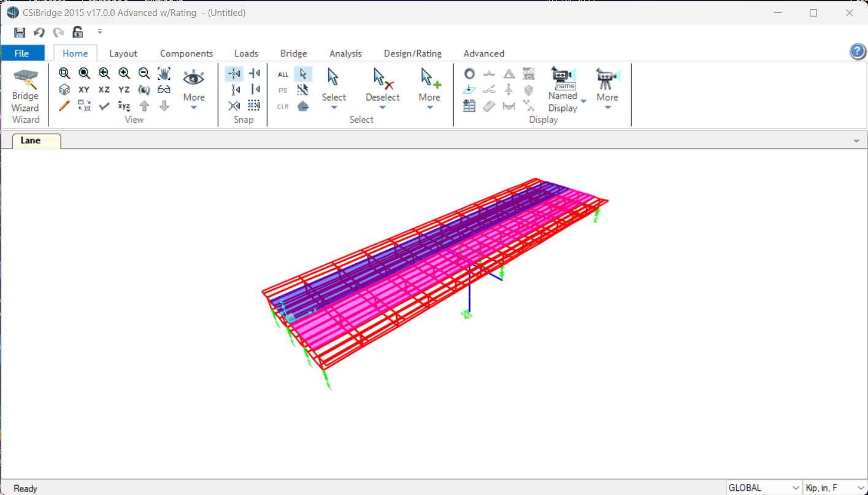Use the Perspective Toggle glasses icon
The width and height of the screenshot is (868, 495).
(x=164, y=89)
